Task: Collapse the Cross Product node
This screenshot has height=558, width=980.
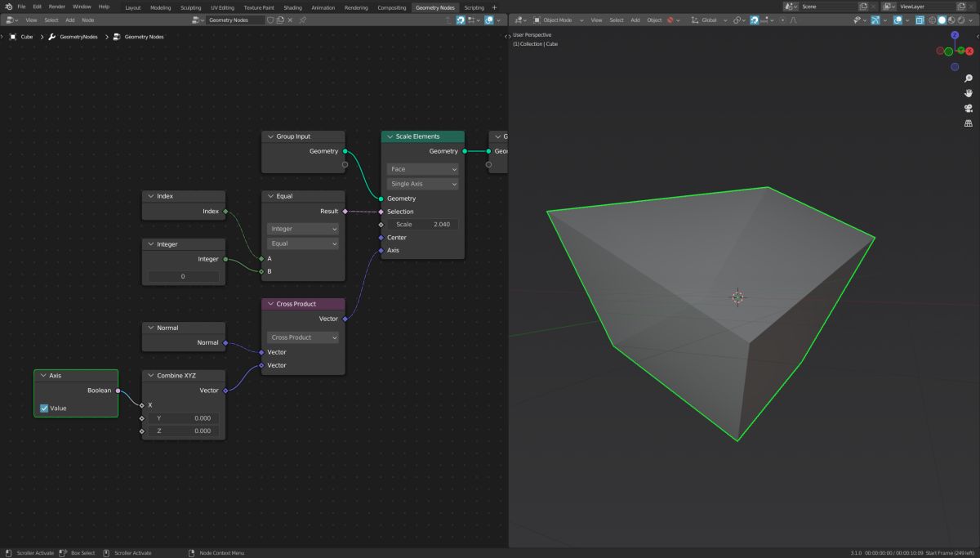Action: (x=269, y=304)
